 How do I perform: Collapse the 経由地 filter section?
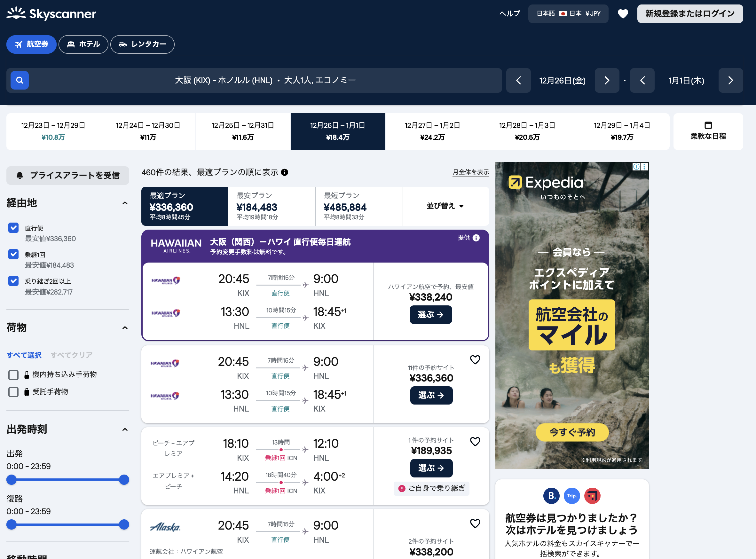click(125, 203)
